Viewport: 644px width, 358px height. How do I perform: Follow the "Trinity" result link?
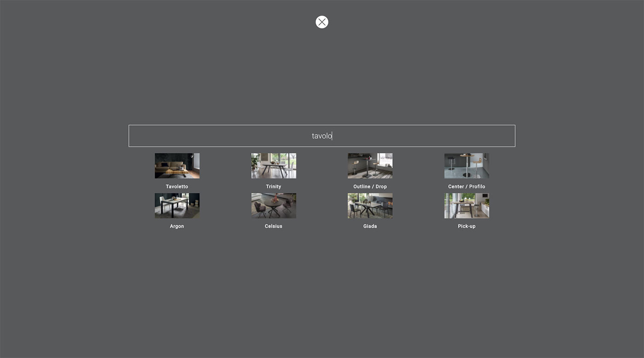[x=274, y=187]
